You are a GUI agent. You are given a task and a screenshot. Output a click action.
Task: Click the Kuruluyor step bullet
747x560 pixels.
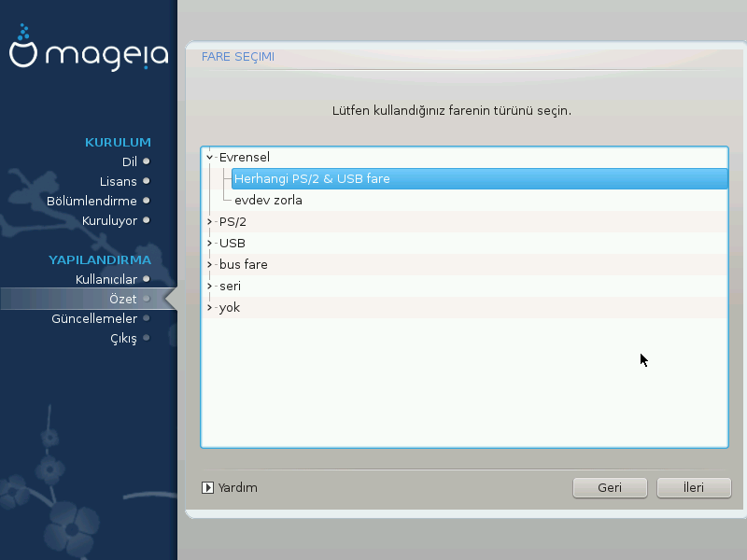[x=147, y=220]
